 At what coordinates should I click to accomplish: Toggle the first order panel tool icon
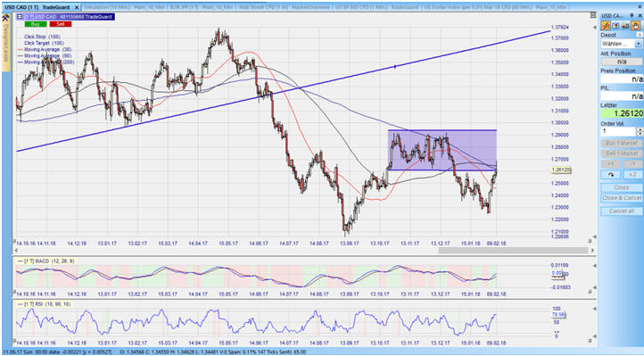coord(606,26)
